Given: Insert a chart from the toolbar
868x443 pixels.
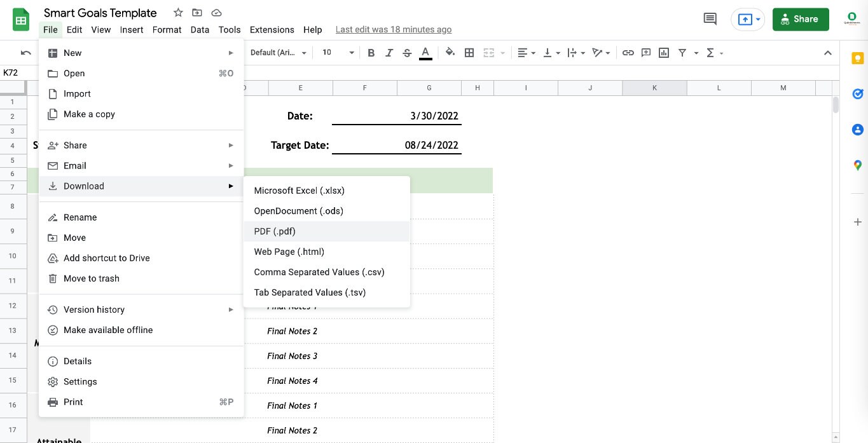Looking at the screenshot, I should click(x=663, y=52).
